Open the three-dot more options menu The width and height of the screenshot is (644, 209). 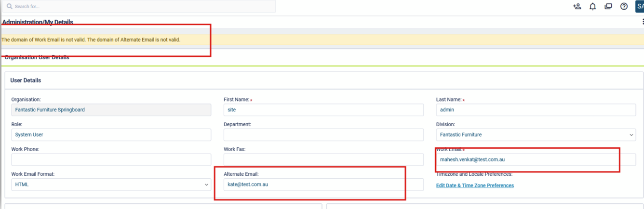pos(642,22)
